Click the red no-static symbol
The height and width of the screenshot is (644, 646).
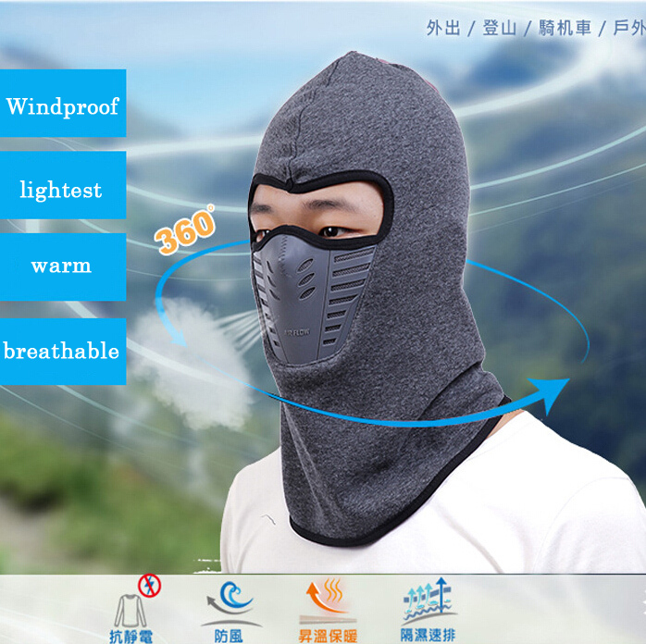[x=147, y=585]
